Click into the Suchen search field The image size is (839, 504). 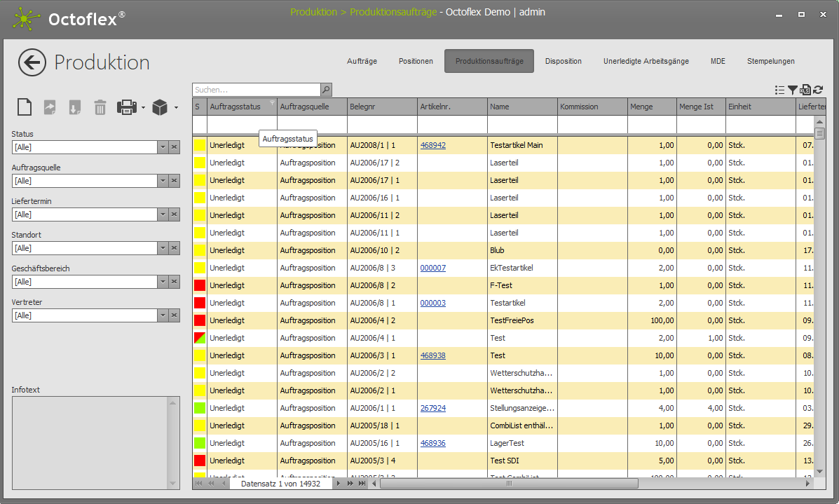256,90
